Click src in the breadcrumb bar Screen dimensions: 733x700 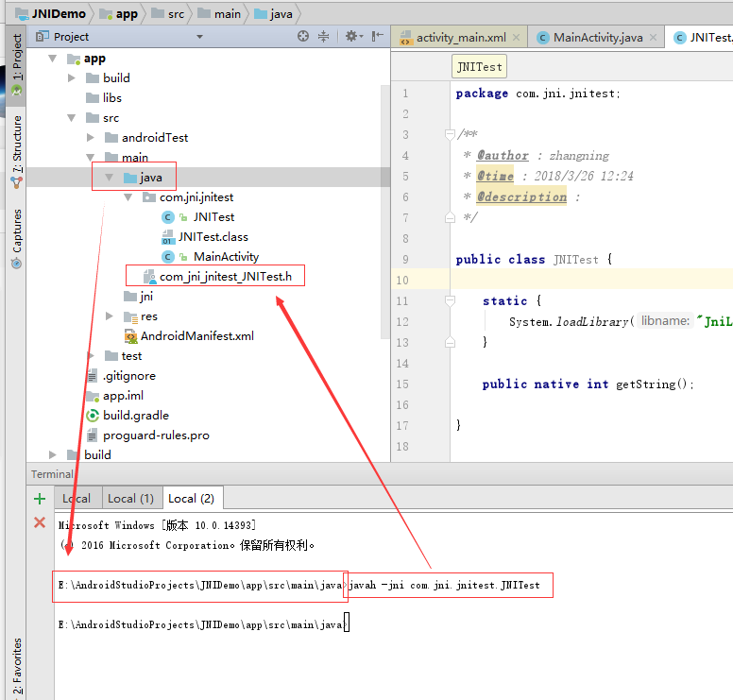[x=168, y=14]
